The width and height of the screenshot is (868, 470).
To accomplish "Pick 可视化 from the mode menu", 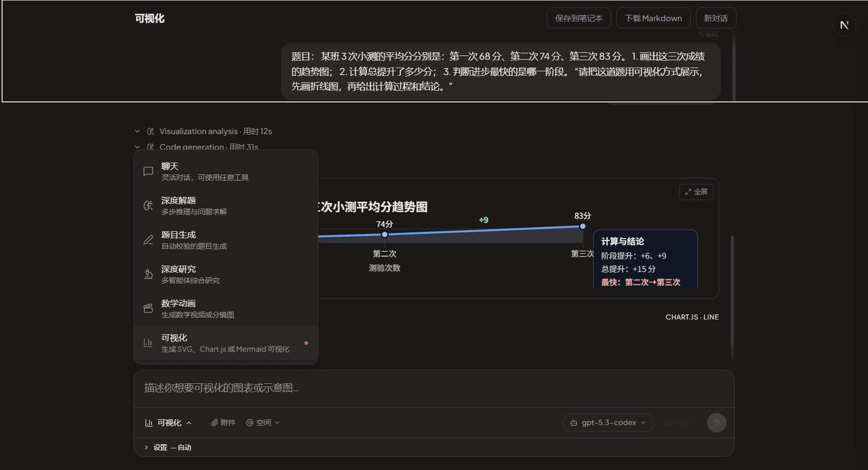I will (226, 343).
